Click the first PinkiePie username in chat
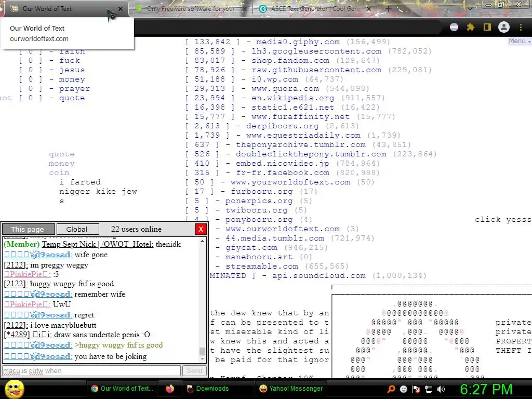Screen dimensions: 532x399 coord(27,274)
